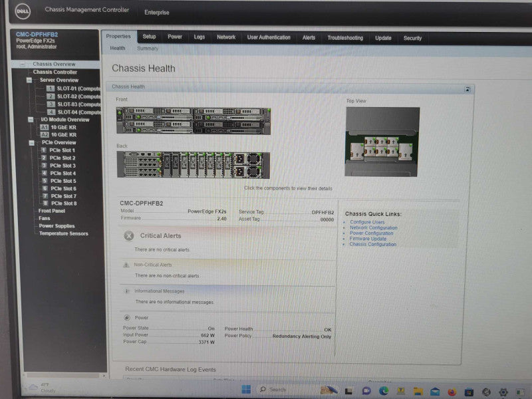532x399 pixels.
Task: Switch to the Properties tab
Action: click(x=118, y=37)
